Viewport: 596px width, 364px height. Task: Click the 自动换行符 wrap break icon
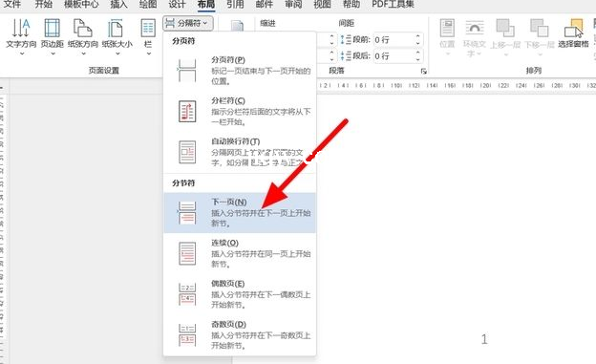[x=187, y=152]
